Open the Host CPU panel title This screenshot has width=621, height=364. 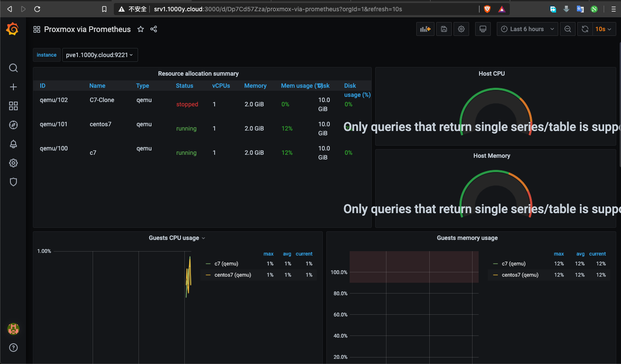[492, 73]
